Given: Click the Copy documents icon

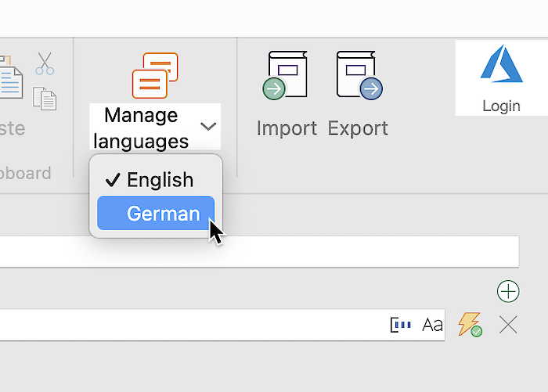Looking at the screenshot, I should [45, 98].
